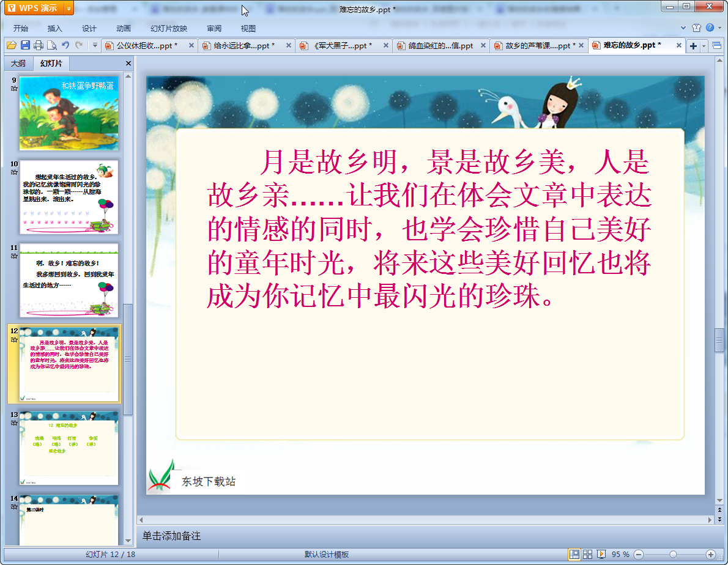Screen dimensions: 728x565
Task: Select slide 13 thumbnail in the panel
Action: pyautogui.click(x=69, y=448)
